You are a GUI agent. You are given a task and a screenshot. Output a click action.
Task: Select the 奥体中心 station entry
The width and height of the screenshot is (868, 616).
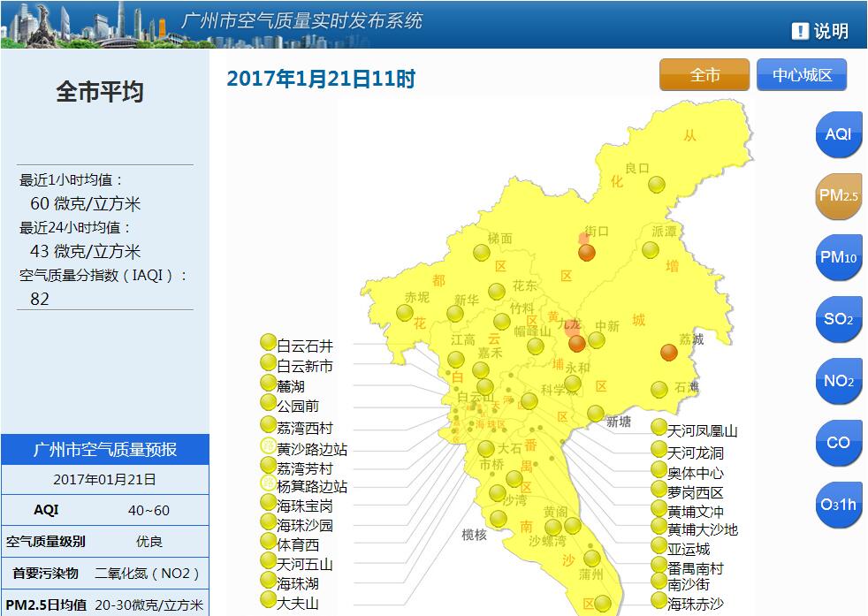[659, 469]
